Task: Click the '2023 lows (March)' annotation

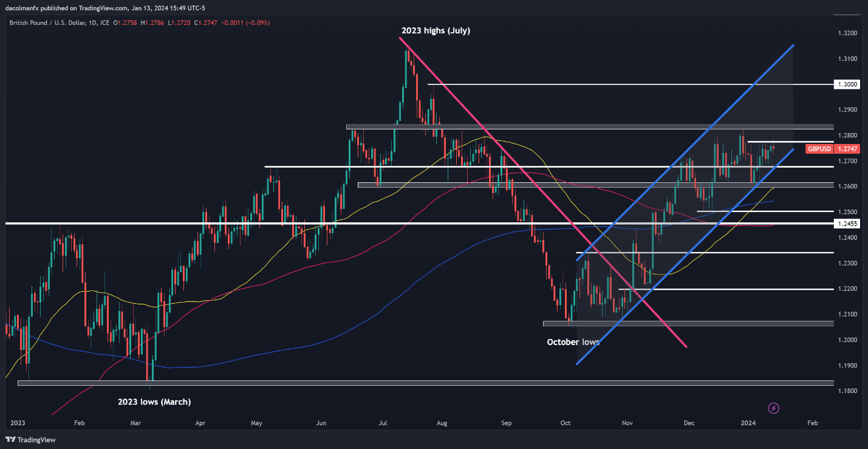Action: (x=154, y=402)
